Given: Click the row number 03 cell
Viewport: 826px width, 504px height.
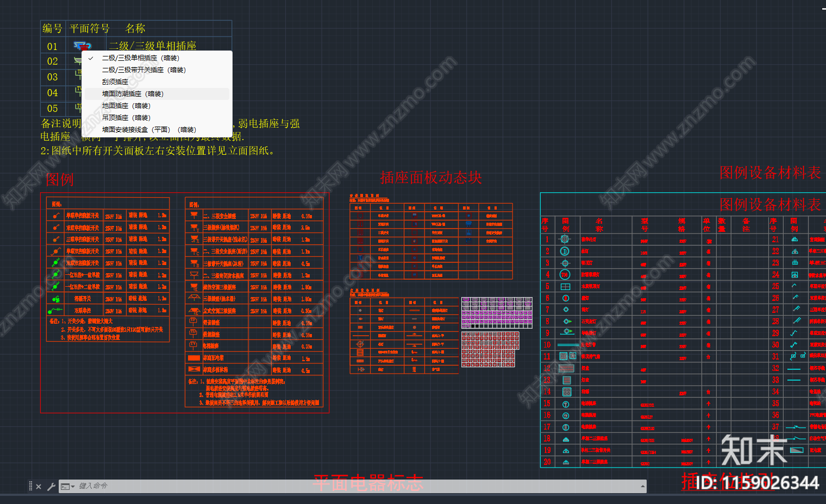Looking at the screenshot, I should coord(52,77).
